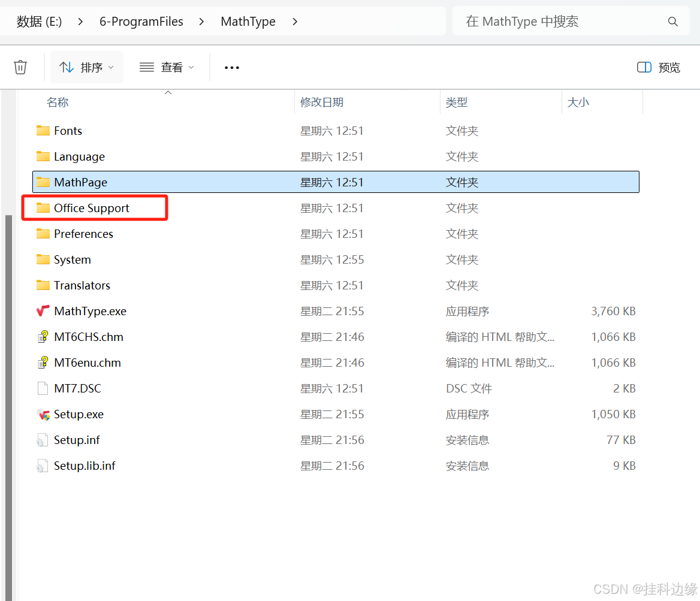Sort by Size (大小) column header
This screenshot has width=700, height=601.
point(578,102)
